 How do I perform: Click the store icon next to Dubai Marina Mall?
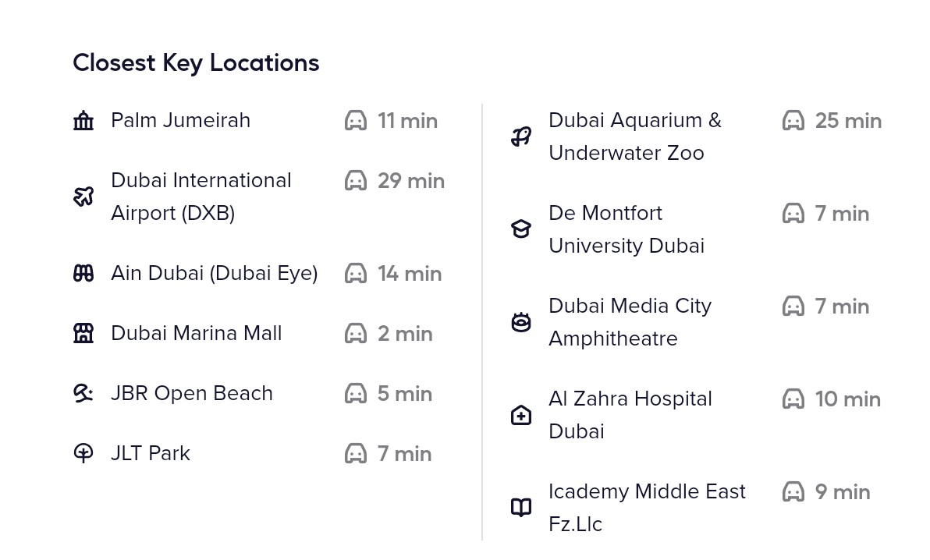point(83,333)
